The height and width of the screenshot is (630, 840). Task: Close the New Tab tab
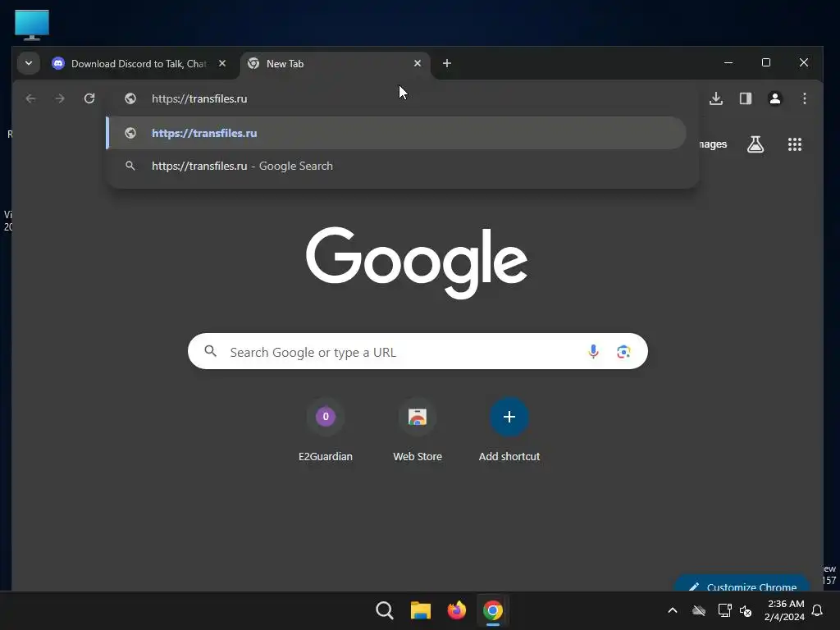tap(418, 63)
